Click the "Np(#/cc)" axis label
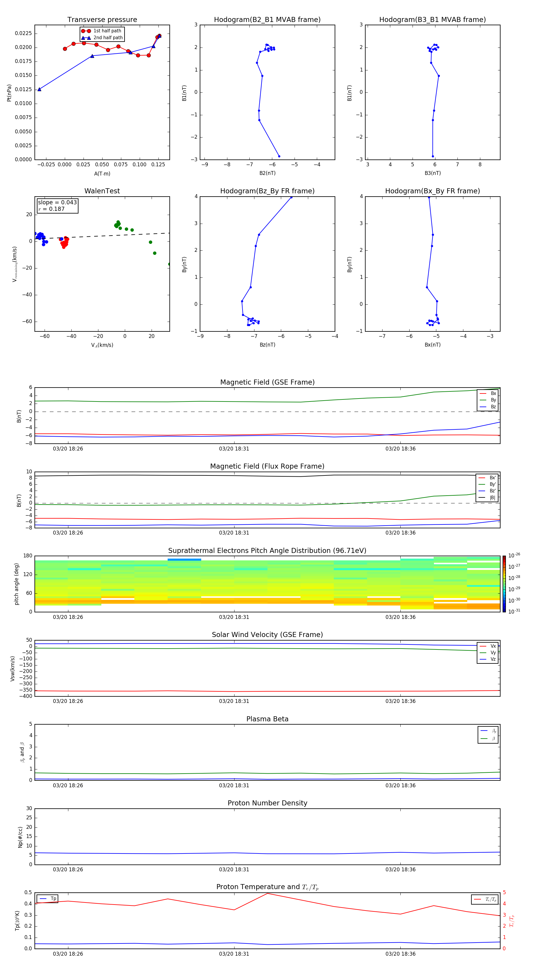Screen dimensions: 535x980 pos(20,837)
